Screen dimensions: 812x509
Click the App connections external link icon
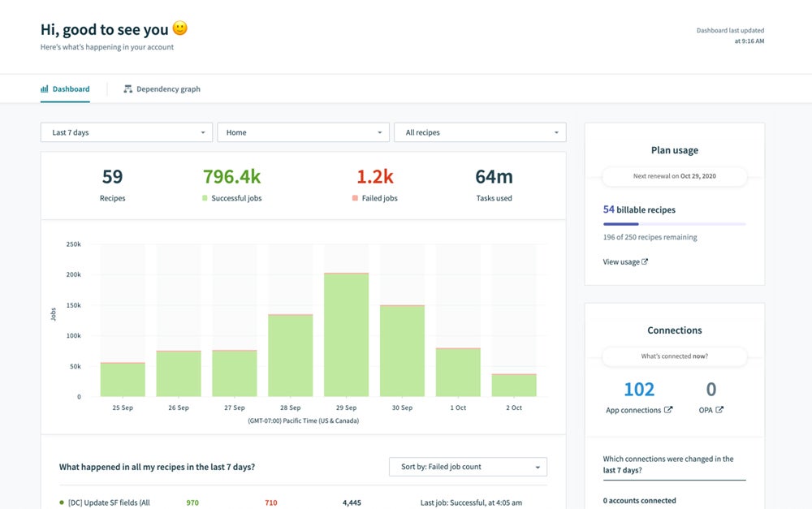[x=668, y=410]
